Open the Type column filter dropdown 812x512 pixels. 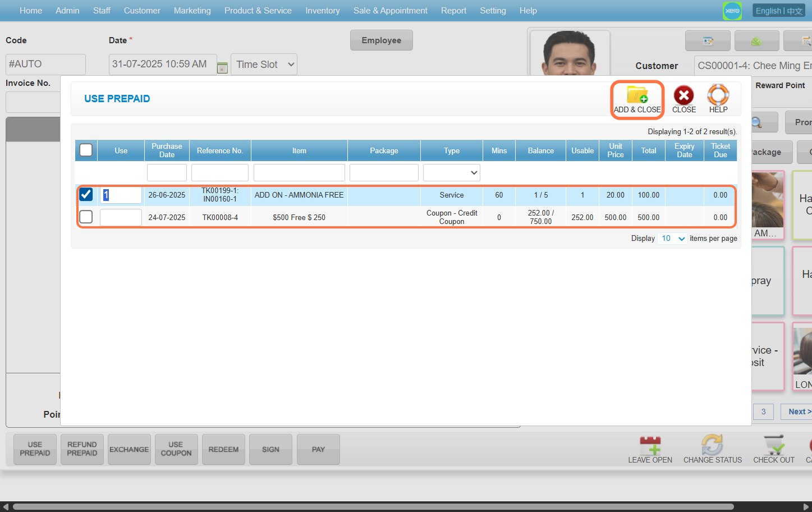coord(451,172)
